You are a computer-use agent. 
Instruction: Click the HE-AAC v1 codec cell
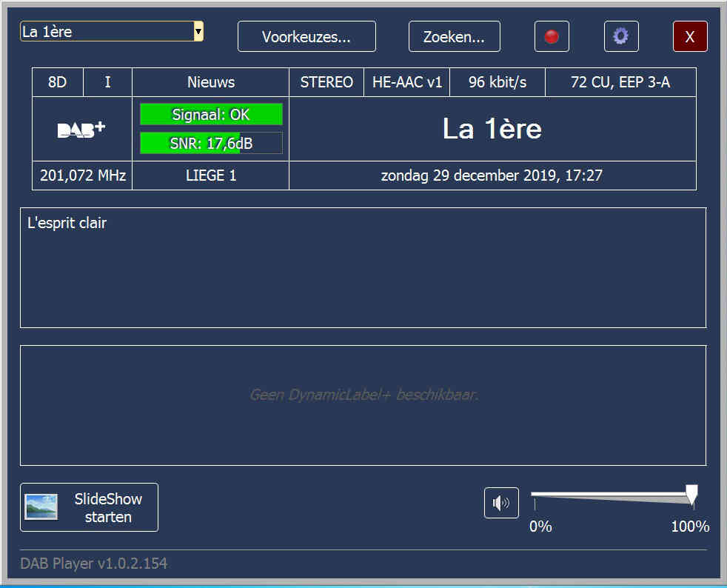(407, 82)
